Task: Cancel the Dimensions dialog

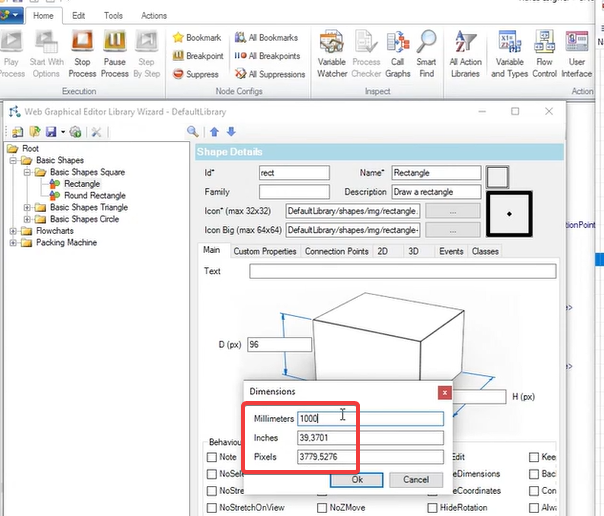Action: [x=416, y=479]
